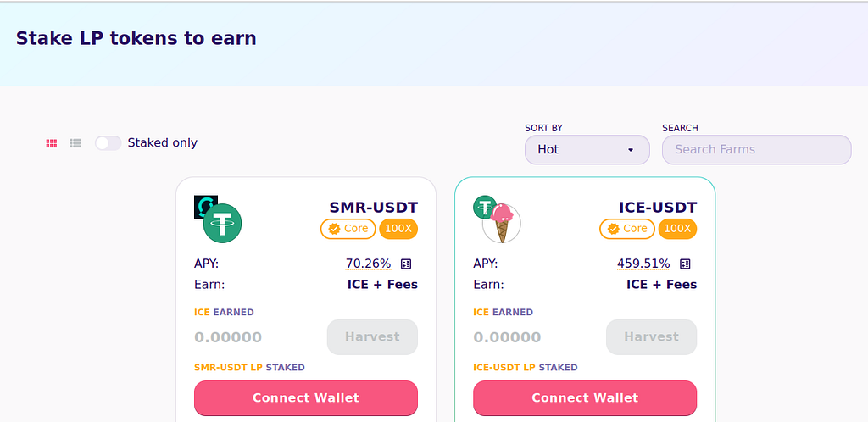Screen dimensions: 868x422
Task: Click Core verified badge on ICE-USDT
Action: click(627, 229)
